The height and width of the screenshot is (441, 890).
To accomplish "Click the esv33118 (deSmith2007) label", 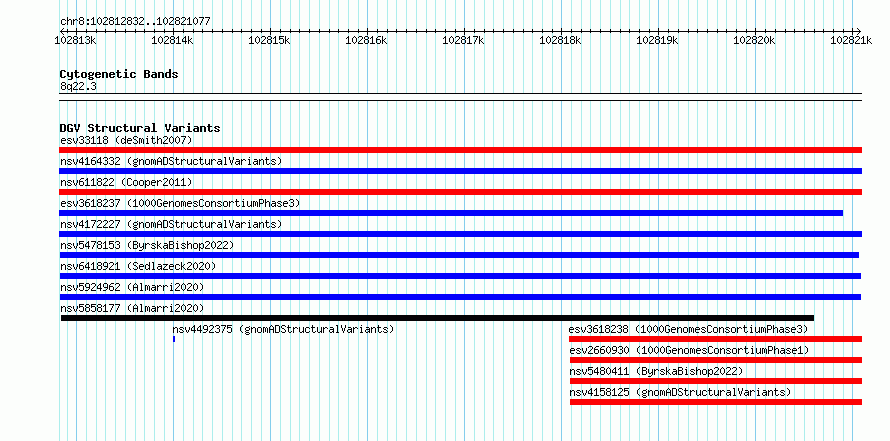I will point(127,140).
